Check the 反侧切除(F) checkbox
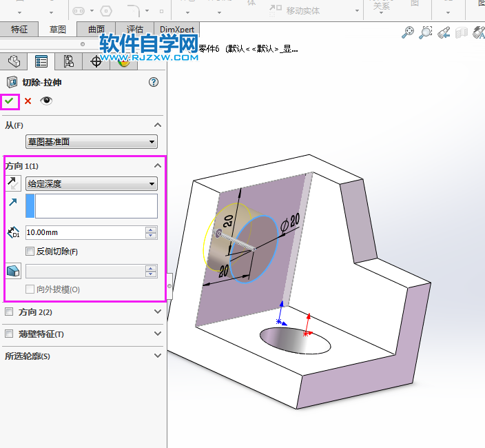The width and height of the screenshot is (485, 448). (30, 252)
